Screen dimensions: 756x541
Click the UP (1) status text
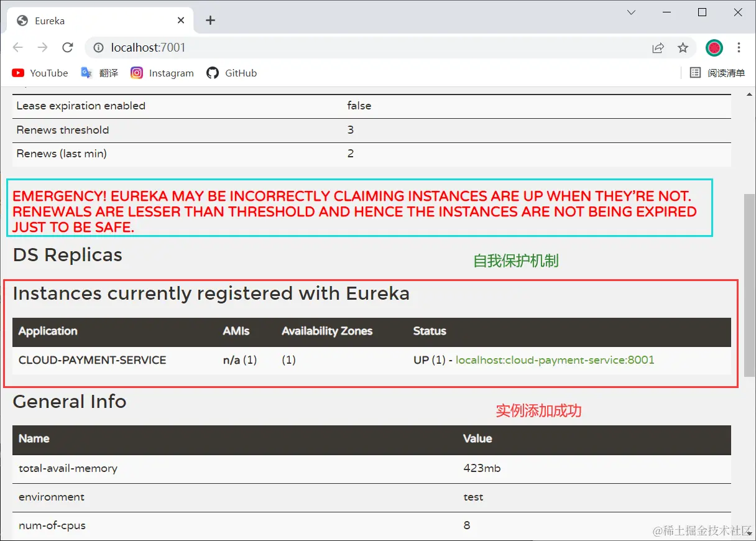pyautogui.click(x=430, y=360)
